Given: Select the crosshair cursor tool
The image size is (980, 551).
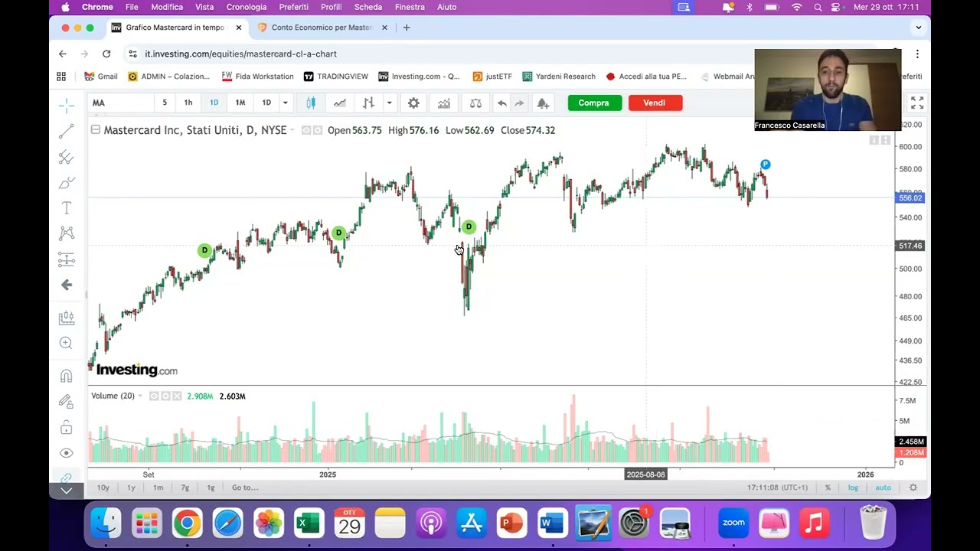Looking at the screenshot, I should tap(67, 105).
